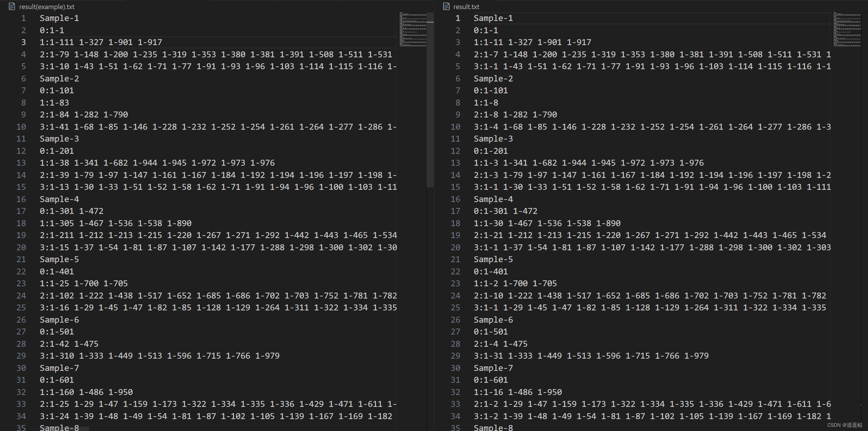Click line starting '3:1-310 1-333' in left editor
The height and width of the screenshot is (431, 868).
pos(160,356)
